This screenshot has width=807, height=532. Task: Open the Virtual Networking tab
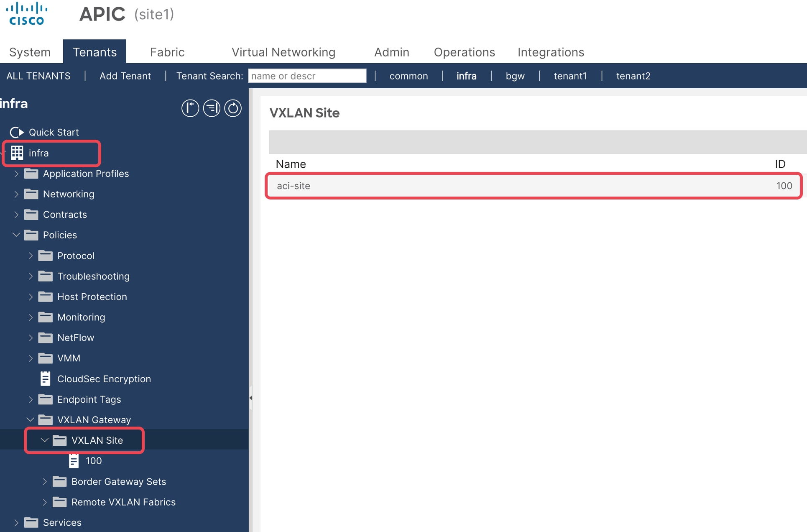[x=283, y=52]
